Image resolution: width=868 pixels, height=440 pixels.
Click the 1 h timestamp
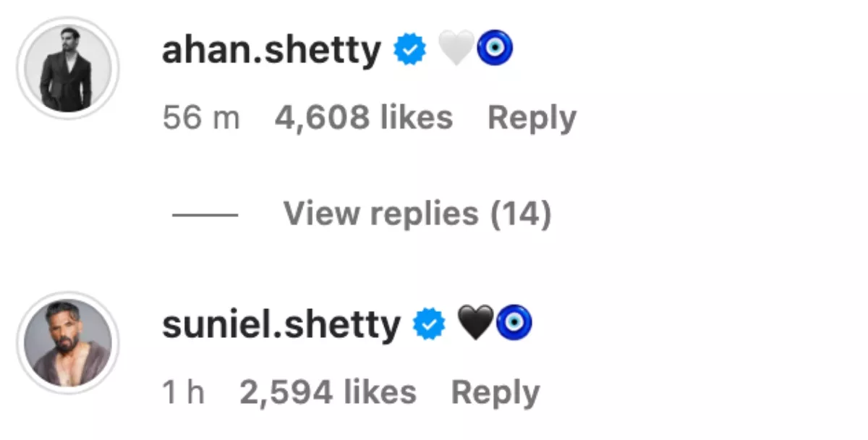[x=183, y=392]
